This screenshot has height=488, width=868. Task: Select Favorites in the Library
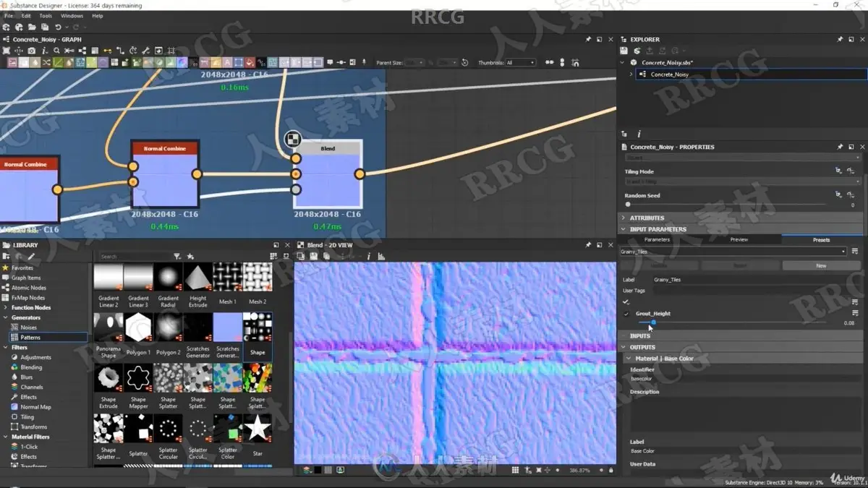pos(22,267)
